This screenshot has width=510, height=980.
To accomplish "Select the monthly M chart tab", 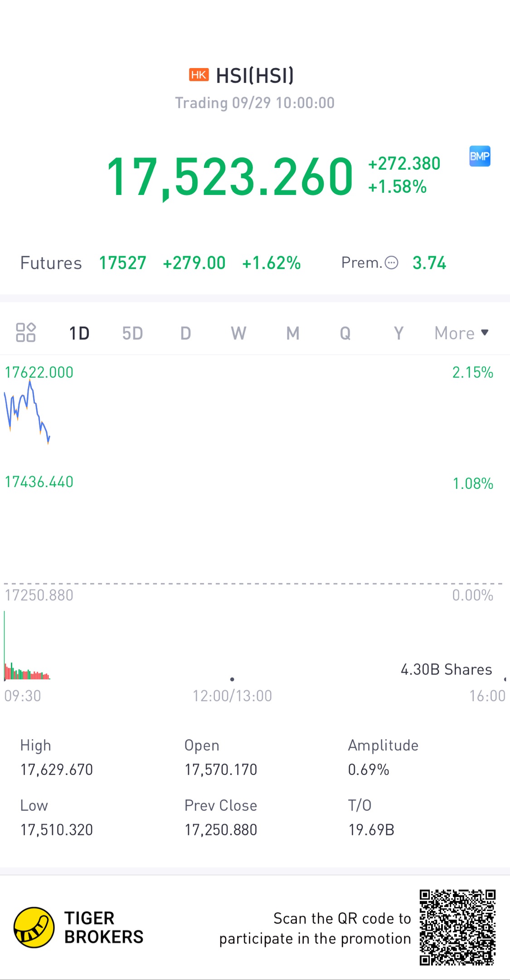I will (x=292, y=333).
